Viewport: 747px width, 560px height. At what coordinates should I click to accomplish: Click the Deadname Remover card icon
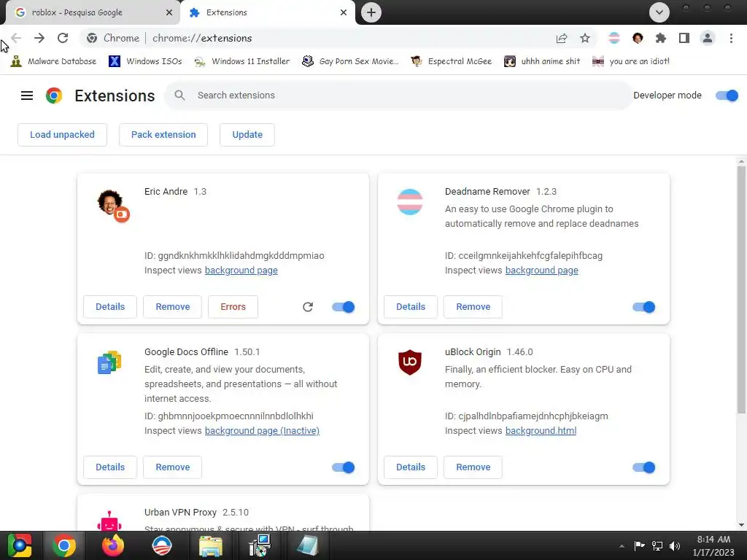pos(410,202)
